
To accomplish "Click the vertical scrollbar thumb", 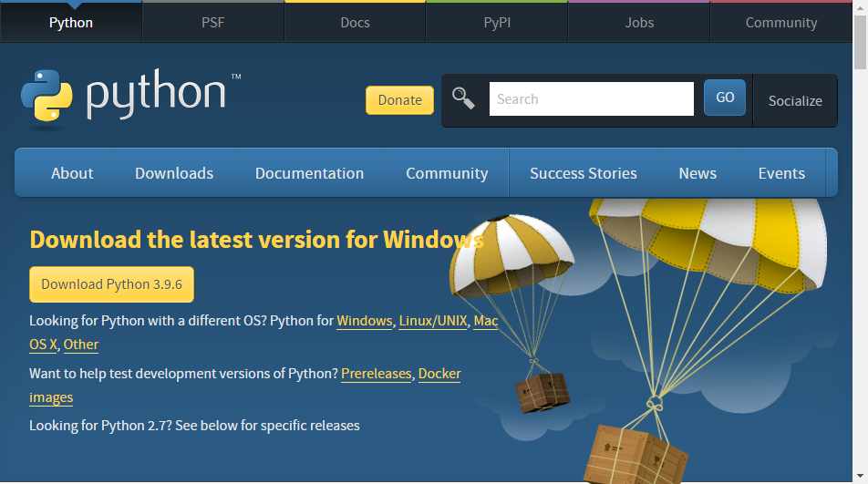I will point(860,42).
